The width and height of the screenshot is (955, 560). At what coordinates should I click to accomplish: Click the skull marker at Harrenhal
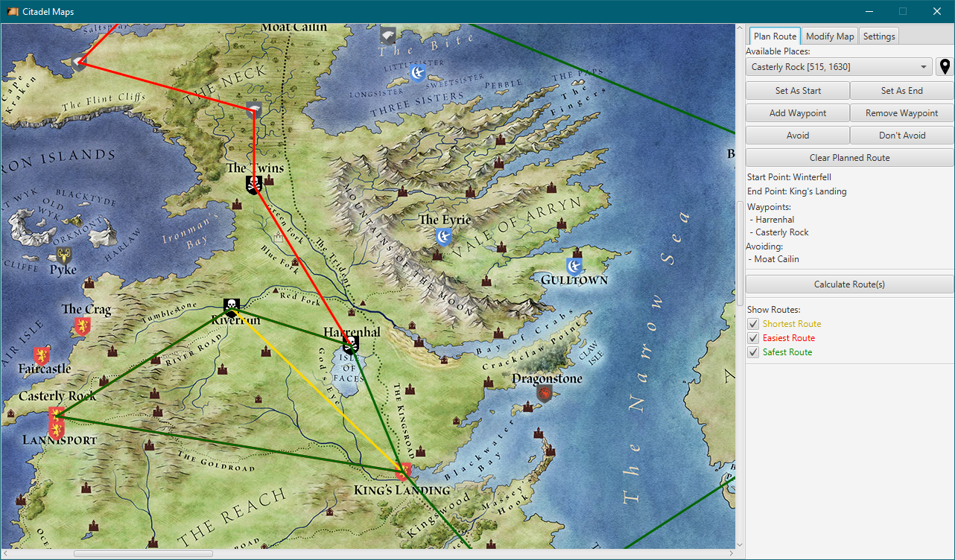pyautogui.click(x=351, y=344)
